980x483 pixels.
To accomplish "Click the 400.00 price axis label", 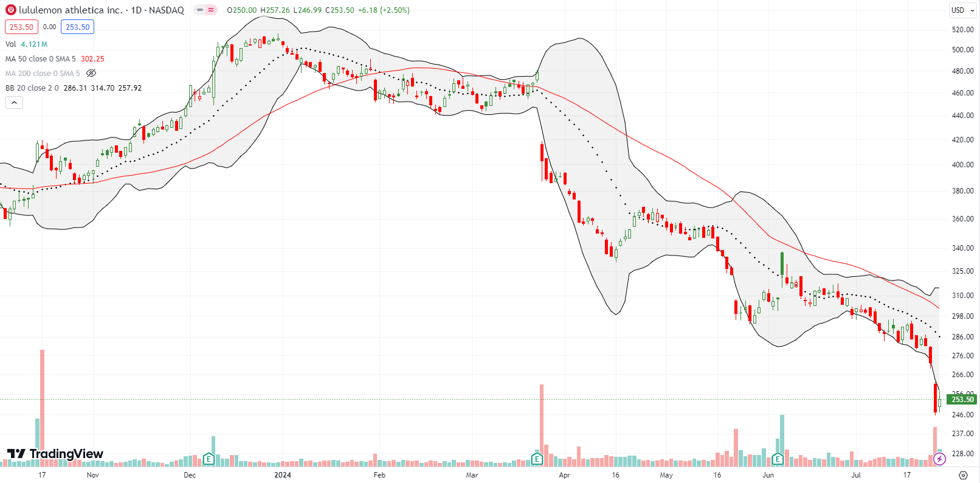I will click(962, 164).
